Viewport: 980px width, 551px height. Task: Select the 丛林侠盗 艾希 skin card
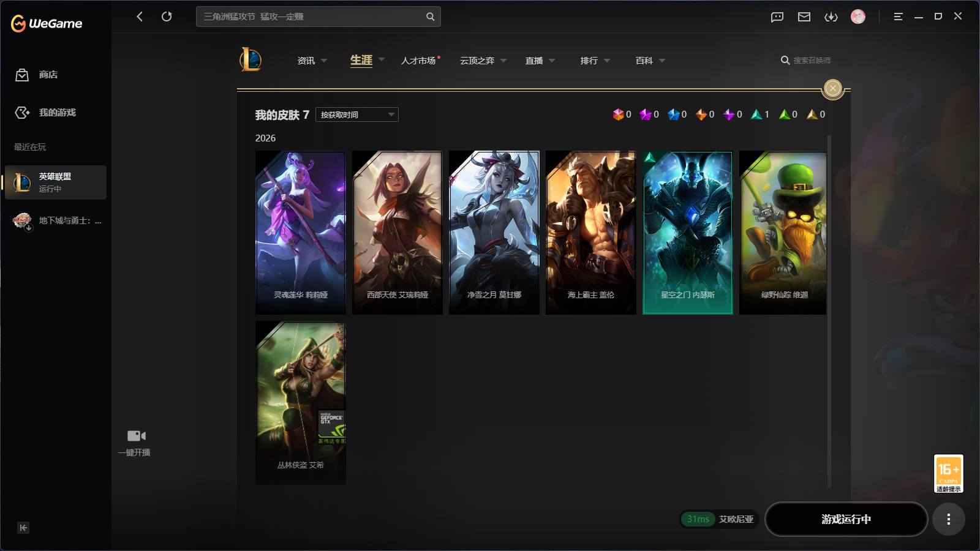300,403
